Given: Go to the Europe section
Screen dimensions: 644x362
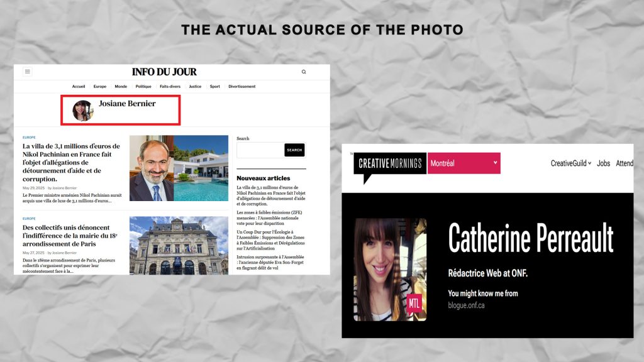Looking at the screenshot, I should point(100,87).
